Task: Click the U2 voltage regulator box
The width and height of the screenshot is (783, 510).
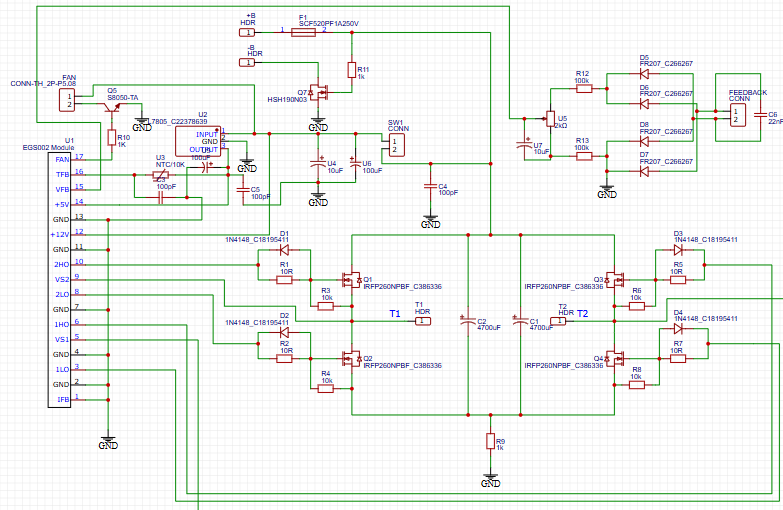Action: coord(198,141)
